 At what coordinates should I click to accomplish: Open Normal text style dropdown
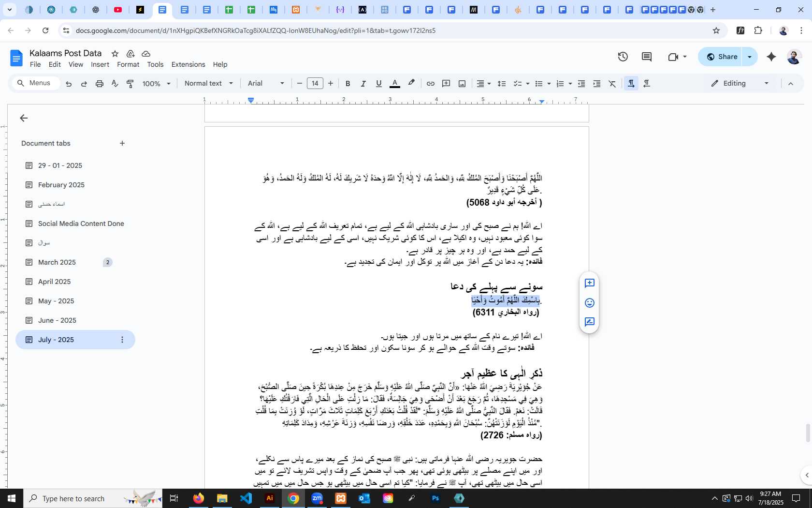tap(209, 84)
